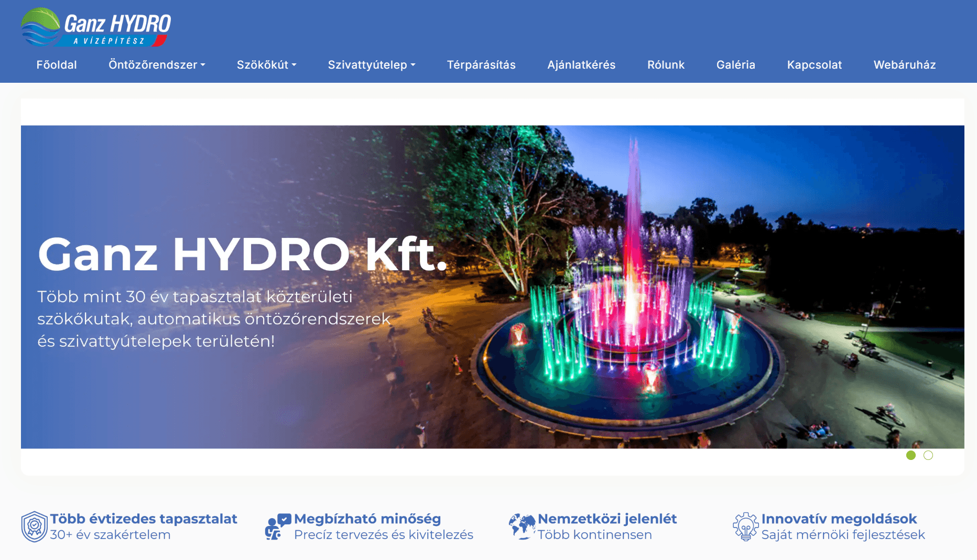Image resolution: width=977 pixels, height=560 pixels.
Task: Click the Innovatív megoldások heading
Action: [839, 519]
